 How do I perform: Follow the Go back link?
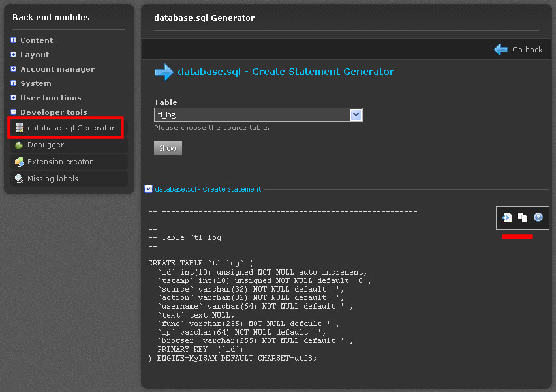coord(527,50)
